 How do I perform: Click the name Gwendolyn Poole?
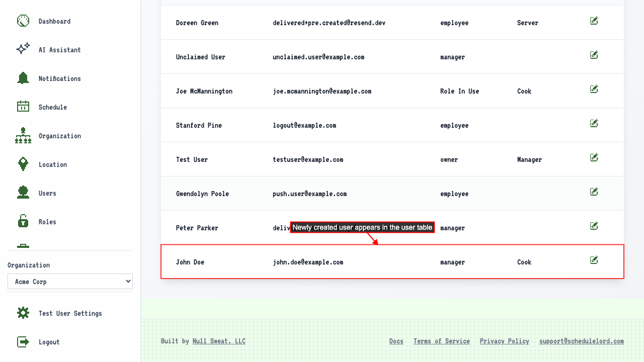(202, 194)
